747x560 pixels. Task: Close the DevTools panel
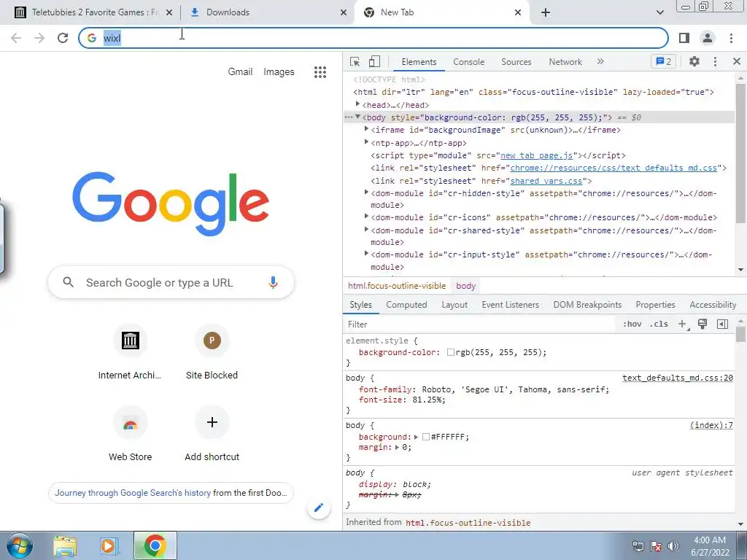tap(737, 61)
